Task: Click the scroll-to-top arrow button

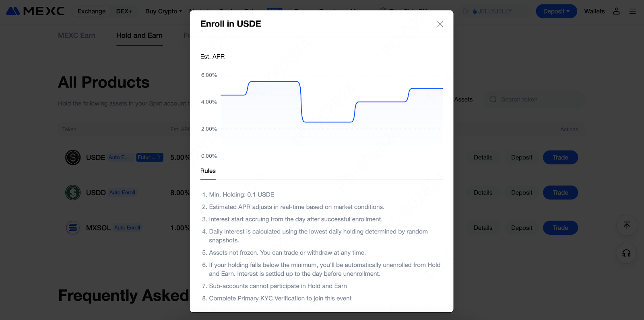Action: [x=627, y=225]
